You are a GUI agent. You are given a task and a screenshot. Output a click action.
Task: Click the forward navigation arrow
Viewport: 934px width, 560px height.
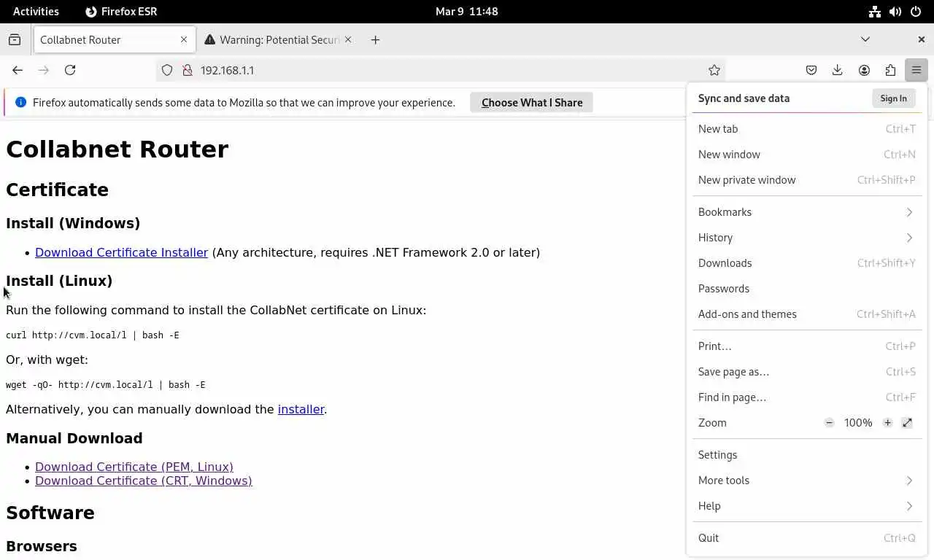44,70
